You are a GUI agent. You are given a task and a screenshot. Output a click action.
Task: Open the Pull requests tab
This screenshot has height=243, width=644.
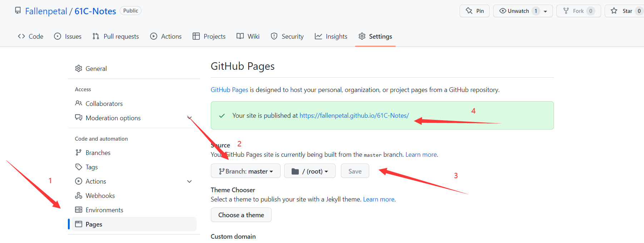click(115, 37)
